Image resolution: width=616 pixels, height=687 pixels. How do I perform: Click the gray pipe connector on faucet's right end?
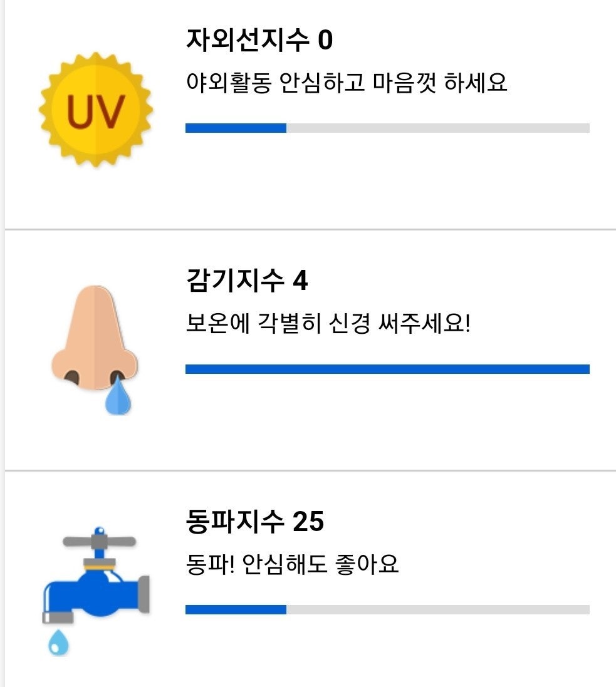pyautogui.click(x=144, y=591)
